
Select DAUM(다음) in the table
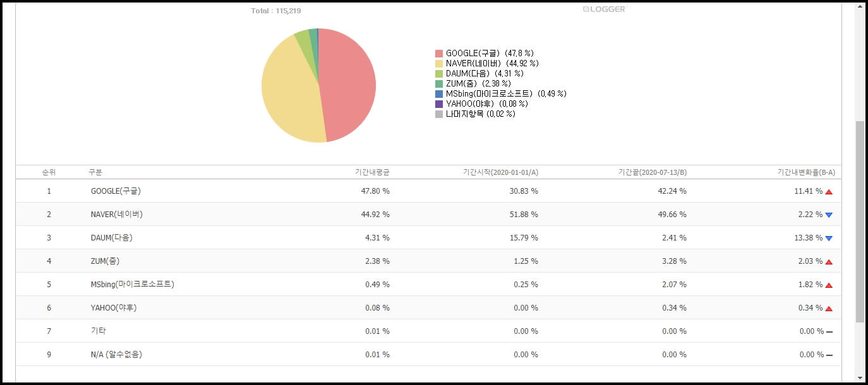pyautogui.click(x=112, y=237)
